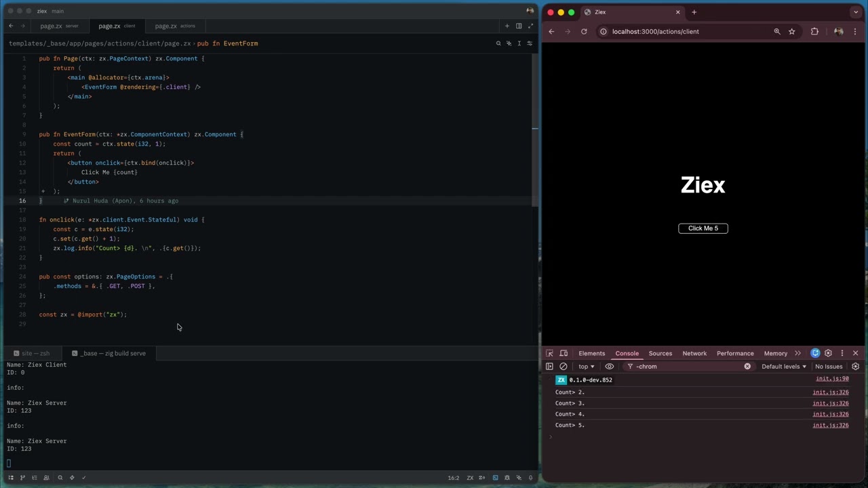Open the git panel icon in status bar

22,478
